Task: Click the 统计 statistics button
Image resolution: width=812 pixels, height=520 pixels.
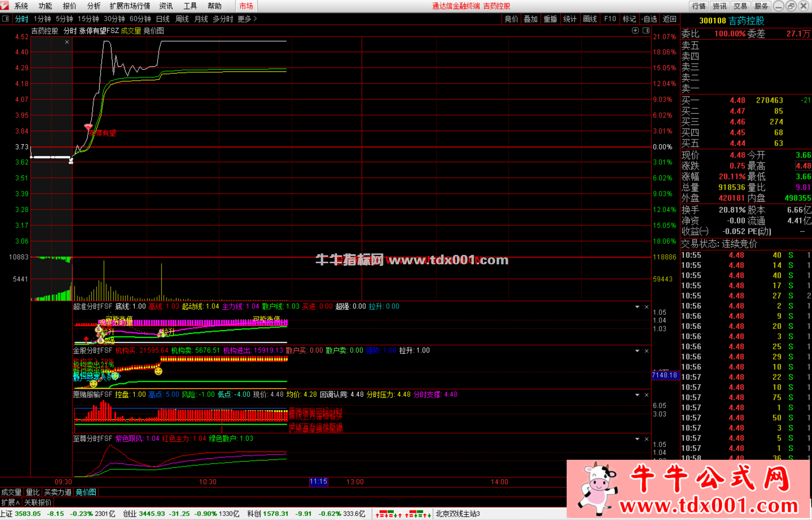Action: click(x=570, y=19)
